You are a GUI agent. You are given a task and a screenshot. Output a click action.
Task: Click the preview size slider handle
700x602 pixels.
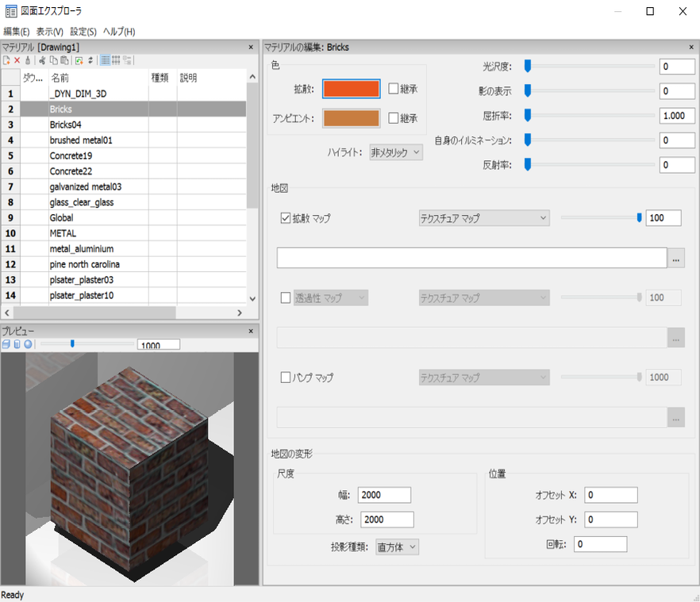pos(72,343)
